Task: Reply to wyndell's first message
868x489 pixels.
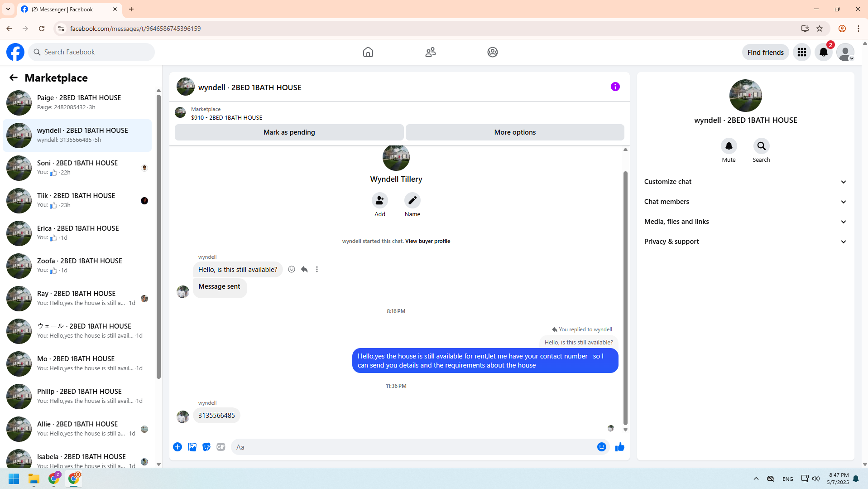Action: (304, 269)
